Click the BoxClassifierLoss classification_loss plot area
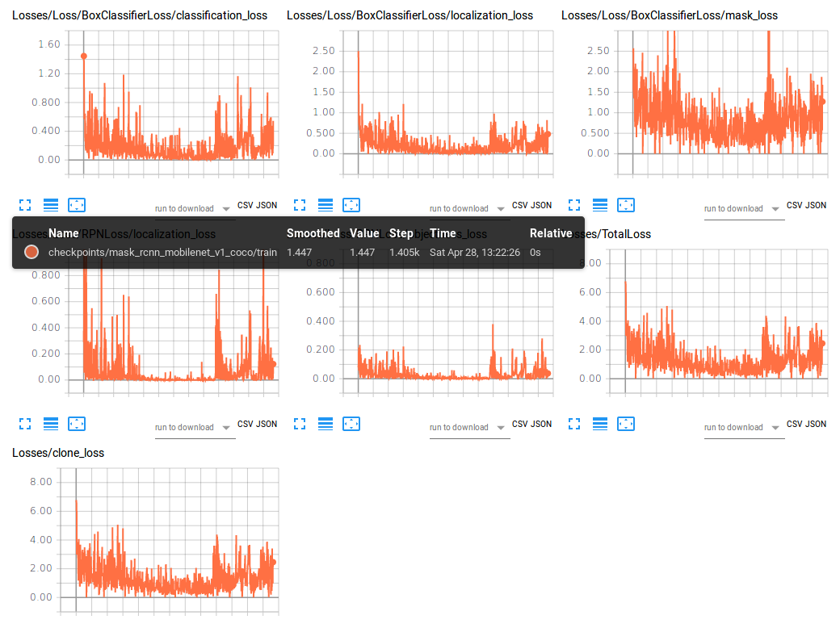This screenshot has height=628, width=840. tap(173, 103)
